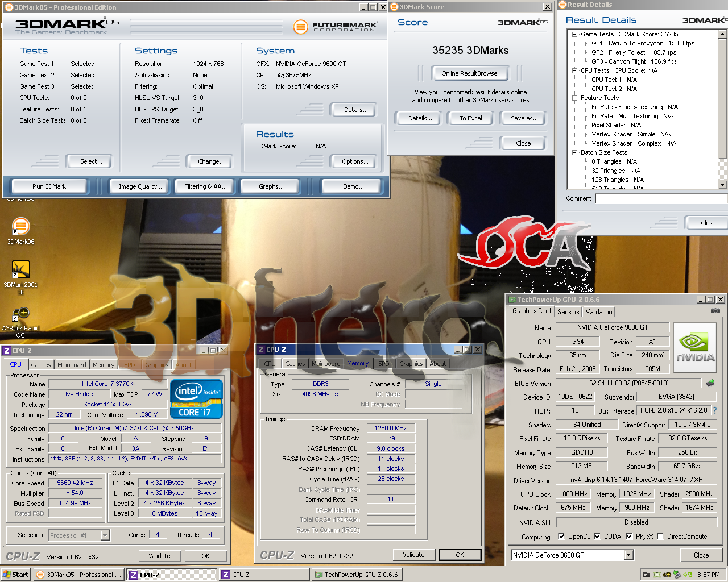Click the scroll down arrow in Result Details

click(723, 185)
